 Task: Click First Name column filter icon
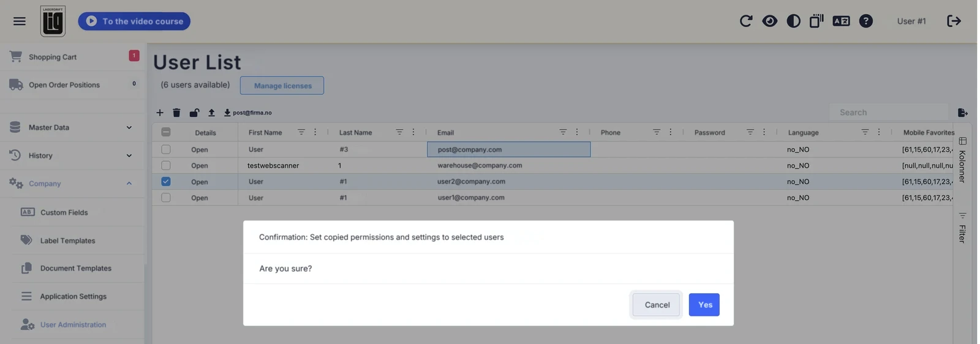coord(301,132)
